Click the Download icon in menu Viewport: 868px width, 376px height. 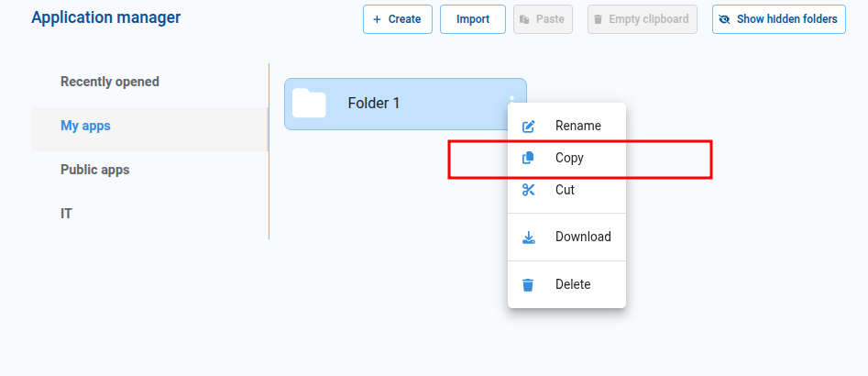point(528,238)
